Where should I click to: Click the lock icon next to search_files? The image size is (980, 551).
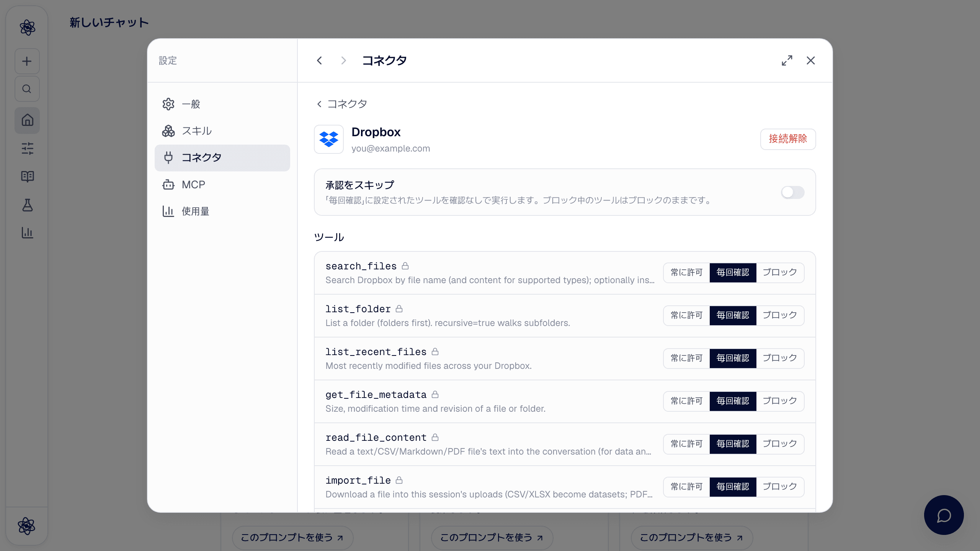pos(405,266)
